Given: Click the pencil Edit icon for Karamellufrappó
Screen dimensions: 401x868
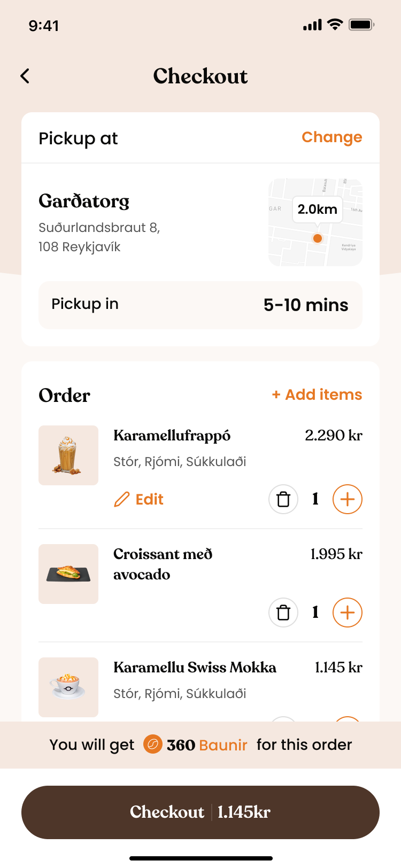Looking at the screenshot, I should (x=122, y=499).
